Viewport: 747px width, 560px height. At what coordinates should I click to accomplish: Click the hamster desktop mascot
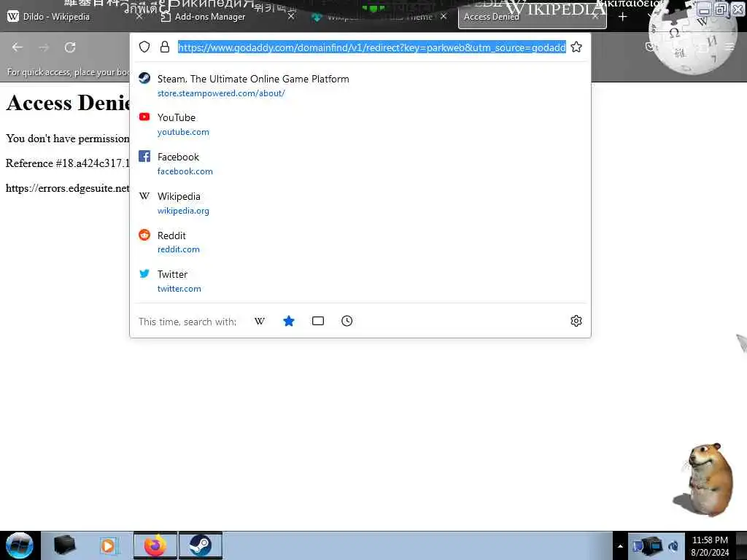pyautogui.click(x=705, y=479)
